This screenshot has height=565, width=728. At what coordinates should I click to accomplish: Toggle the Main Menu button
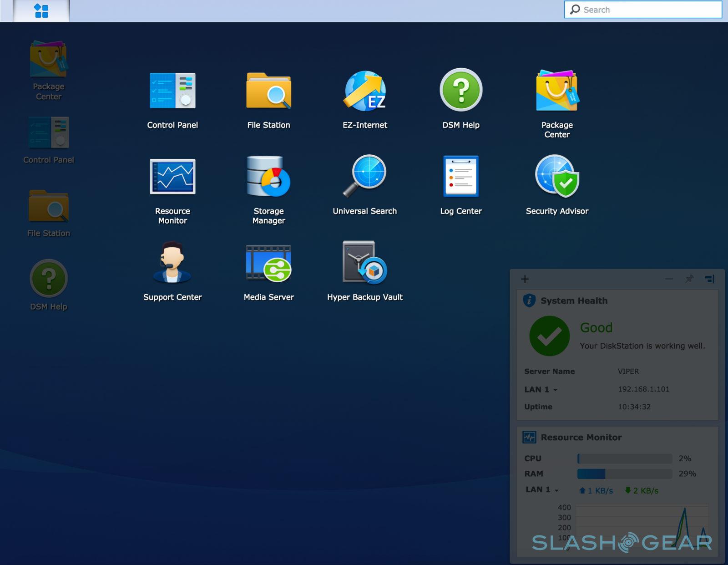tap(41, 11)
